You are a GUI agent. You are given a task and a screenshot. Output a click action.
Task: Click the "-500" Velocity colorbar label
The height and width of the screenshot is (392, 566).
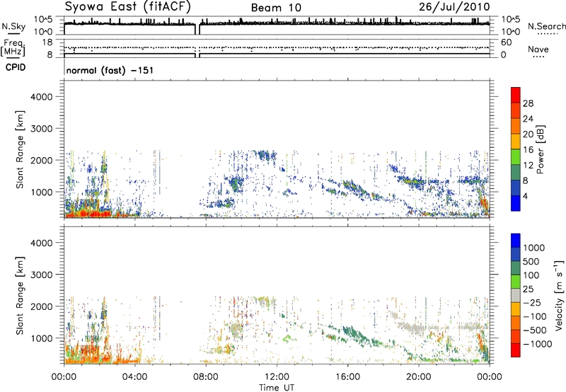click(x=535, y=330)
